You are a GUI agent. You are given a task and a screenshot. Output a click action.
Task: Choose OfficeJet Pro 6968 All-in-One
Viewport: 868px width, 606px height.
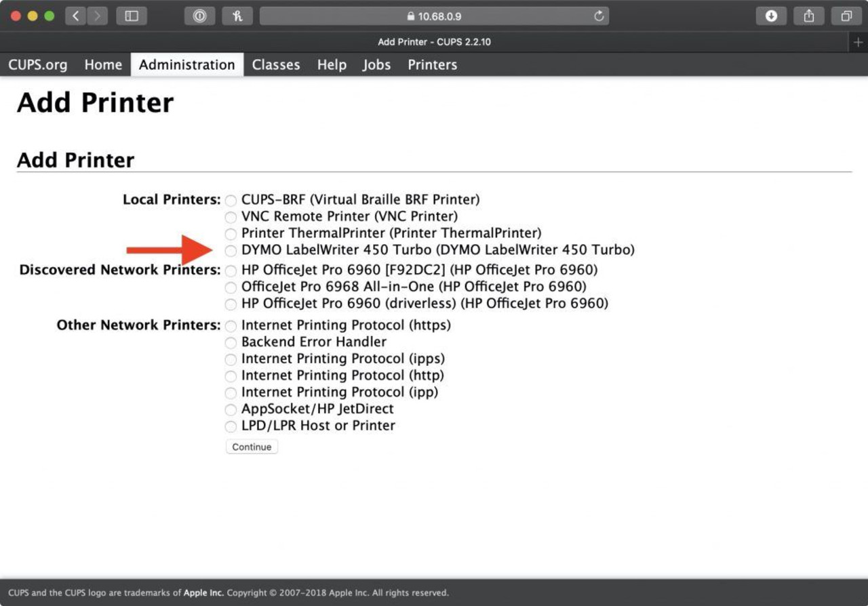pyautogui.click(x=231, y=287)
